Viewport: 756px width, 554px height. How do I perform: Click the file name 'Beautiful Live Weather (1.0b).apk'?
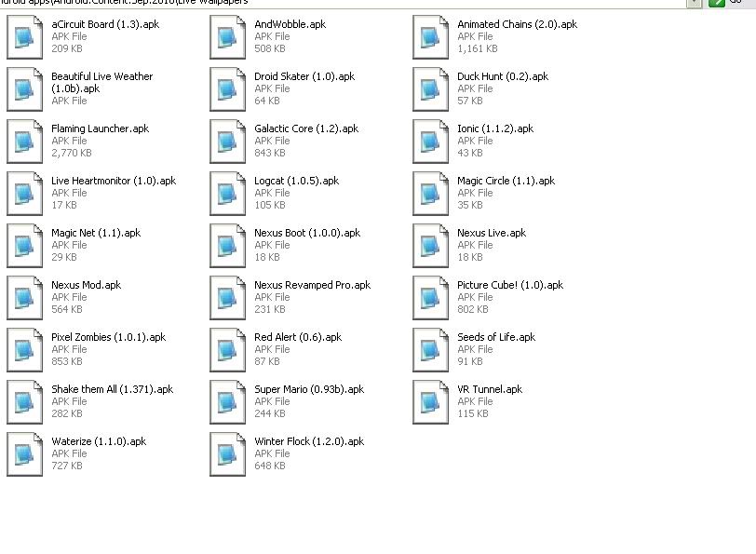click(101, 83)
